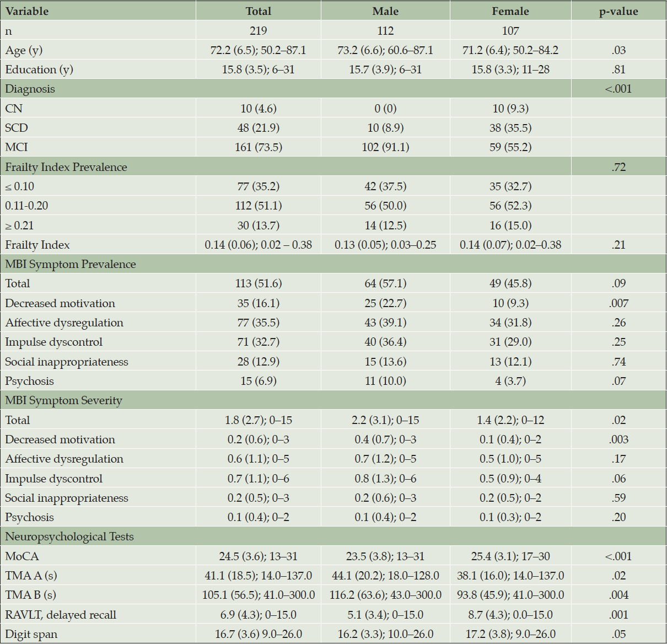Click male value "0.8 (1.3); 0–6"
667x644 pixels.
coord(385,479)
